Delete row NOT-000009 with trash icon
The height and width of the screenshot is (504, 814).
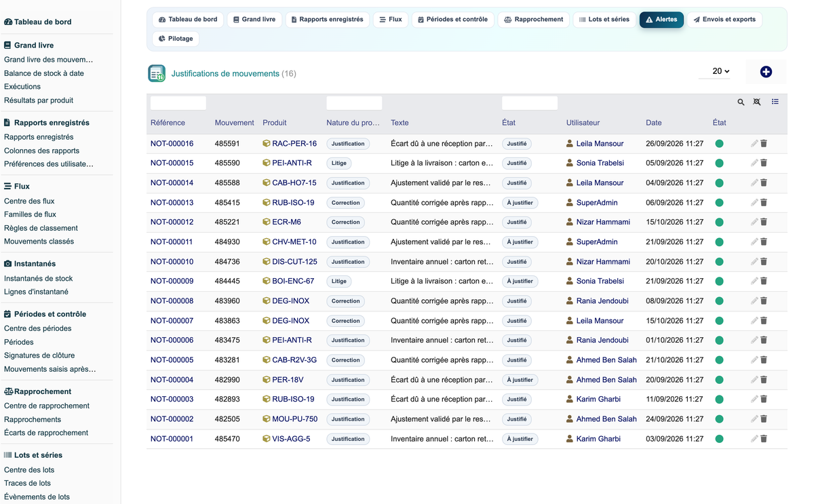click(x=764, y=282)
